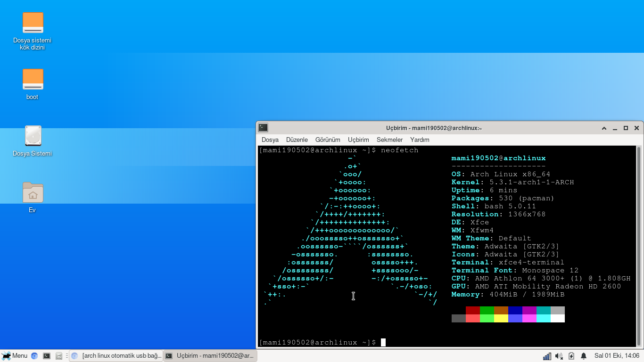The height and width of the screenshot is (362, 644).
Task: Click the 'Shell: bash 5.0.11' line
Action: point(494,206)
